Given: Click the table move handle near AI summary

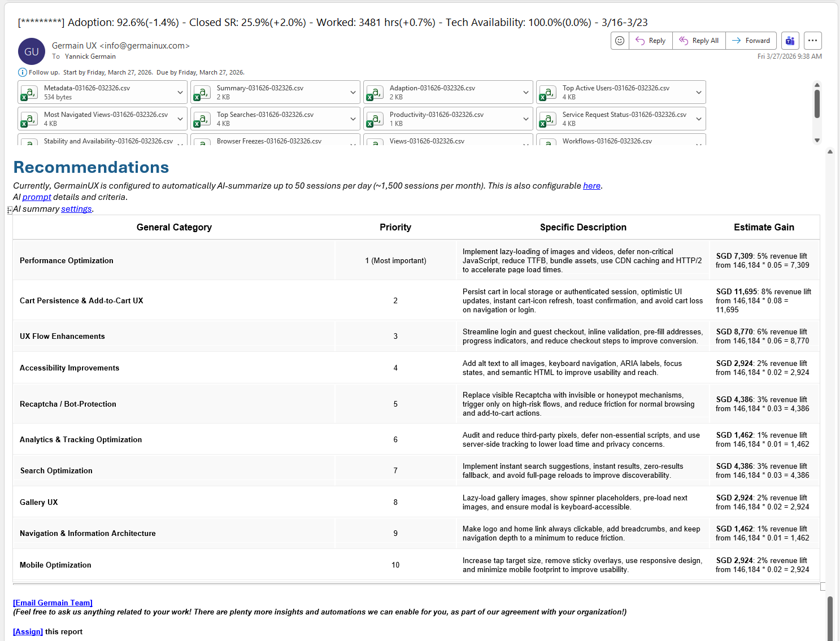Looking at the screenshot, I should click(10, 210).
